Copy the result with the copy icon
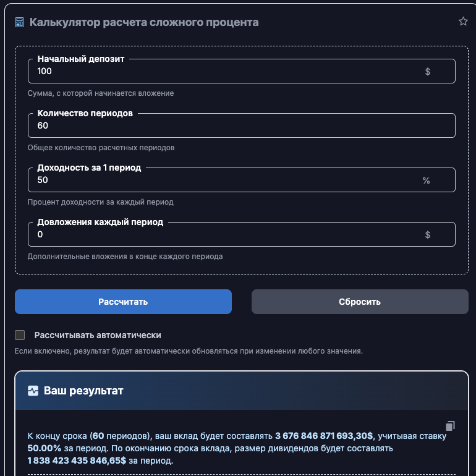The height and width of the screenshot is (476, 476). pos(450,426)
